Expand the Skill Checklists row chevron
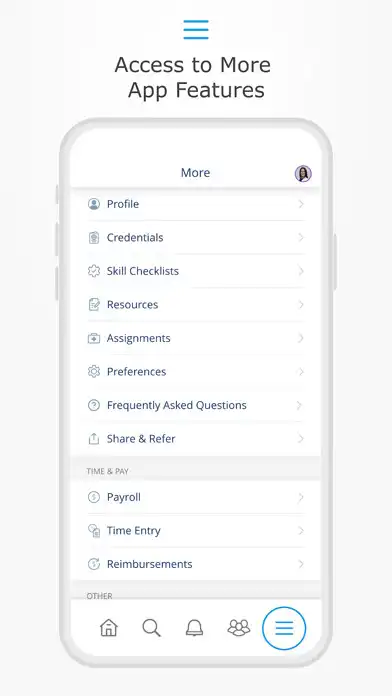392x696 pixels. [x=301, y=271]
